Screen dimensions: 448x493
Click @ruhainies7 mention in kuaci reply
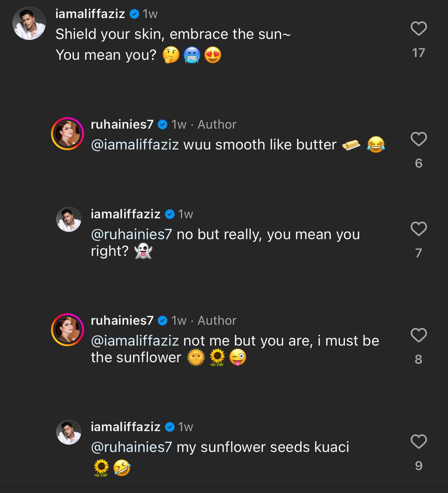(131, 447)
